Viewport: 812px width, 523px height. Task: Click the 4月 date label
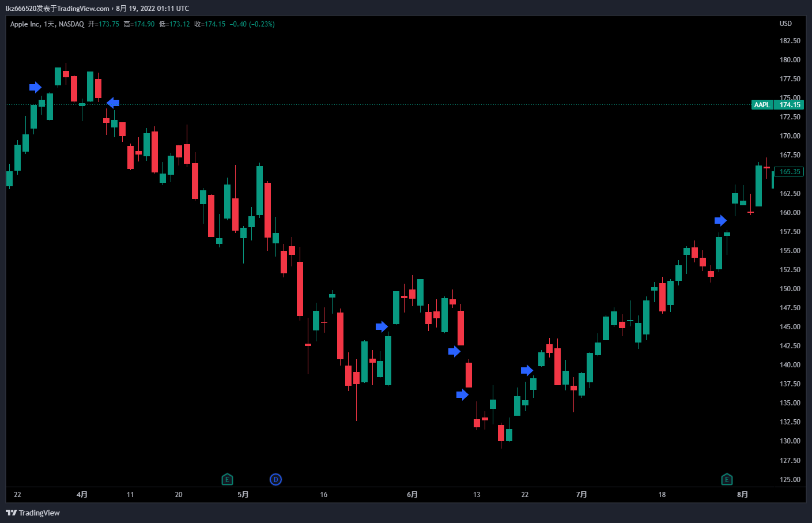pos(82,494)
